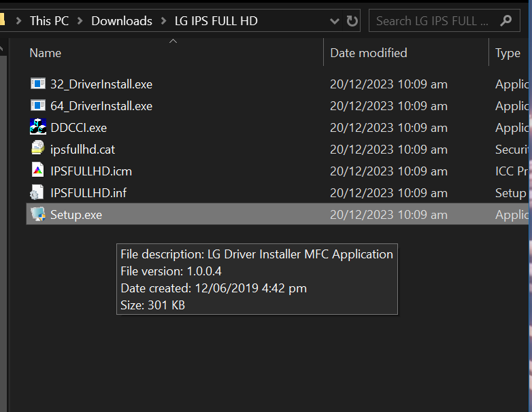Refresh the current folder view
Screen dimensions: 532x412
pos(352,21)
